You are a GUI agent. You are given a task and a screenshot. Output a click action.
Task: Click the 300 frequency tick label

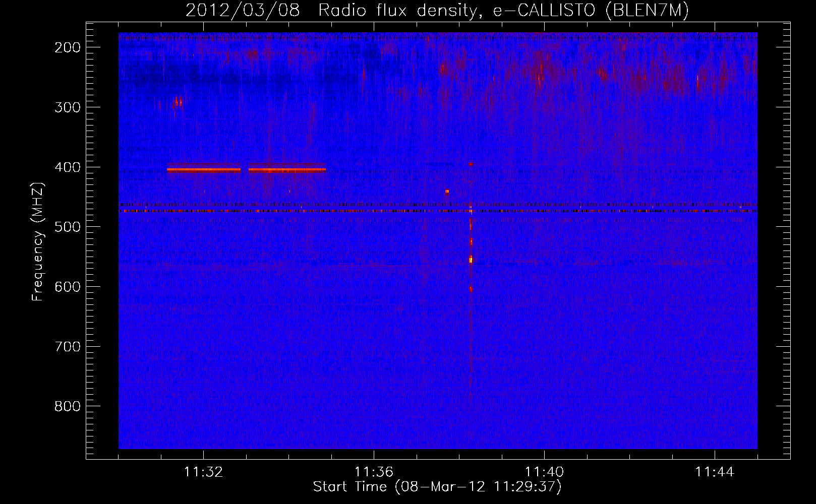[x=68, y=107]
